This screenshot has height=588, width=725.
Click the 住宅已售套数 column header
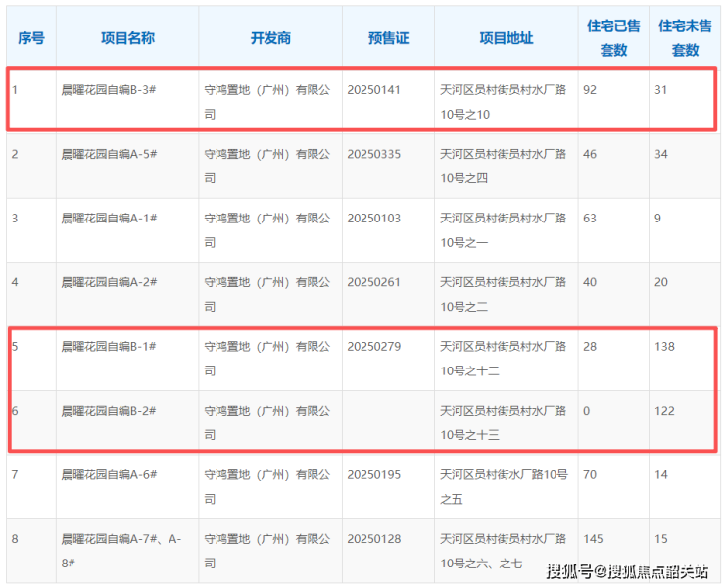tap(613, 38)
